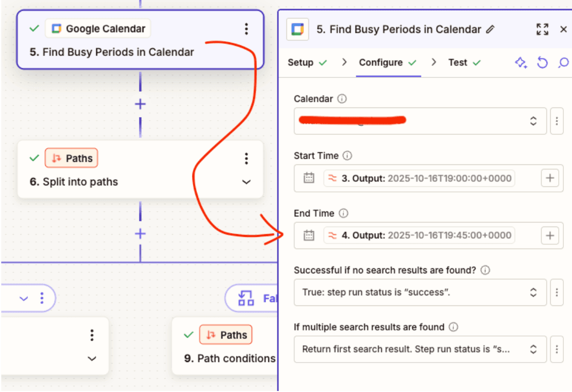Click the calendar icon beside End Time
Screen dimensions: 572x392
point(308,235)
